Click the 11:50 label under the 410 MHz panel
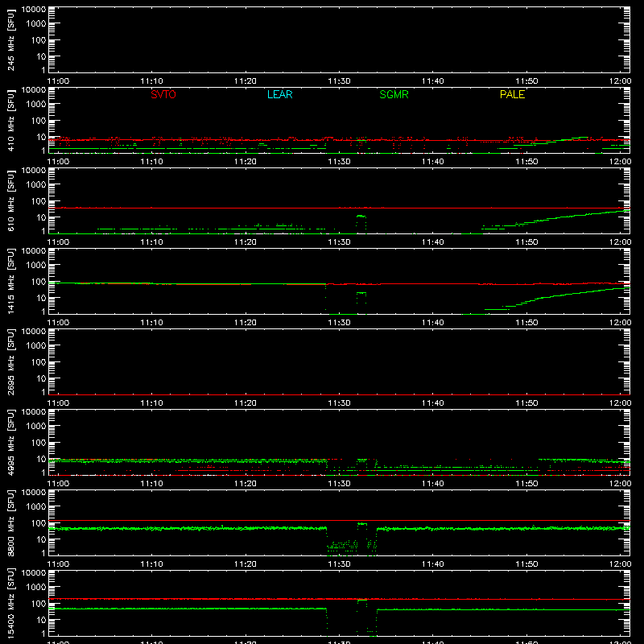This screenshot has width=644, height=644. click(526, 162)
